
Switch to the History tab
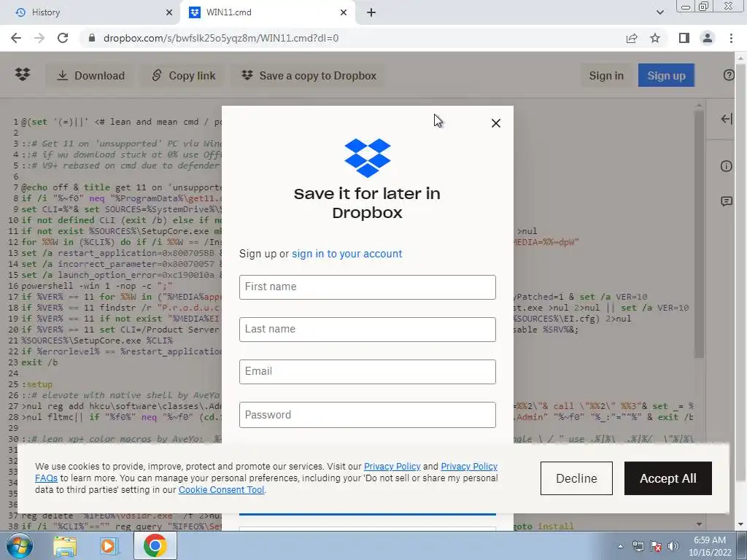90,12
